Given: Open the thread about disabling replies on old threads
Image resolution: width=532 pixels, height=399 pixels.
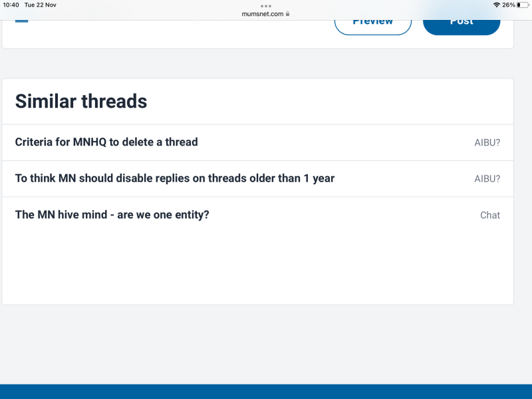Looking at the screenshot, I should click(175, 178).
